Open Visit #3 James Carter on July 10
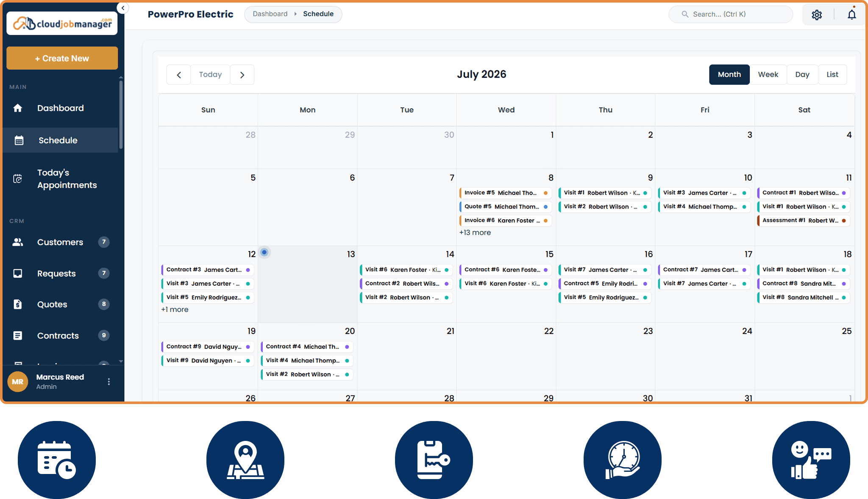The image size is (868, 499). coord(704,193)
